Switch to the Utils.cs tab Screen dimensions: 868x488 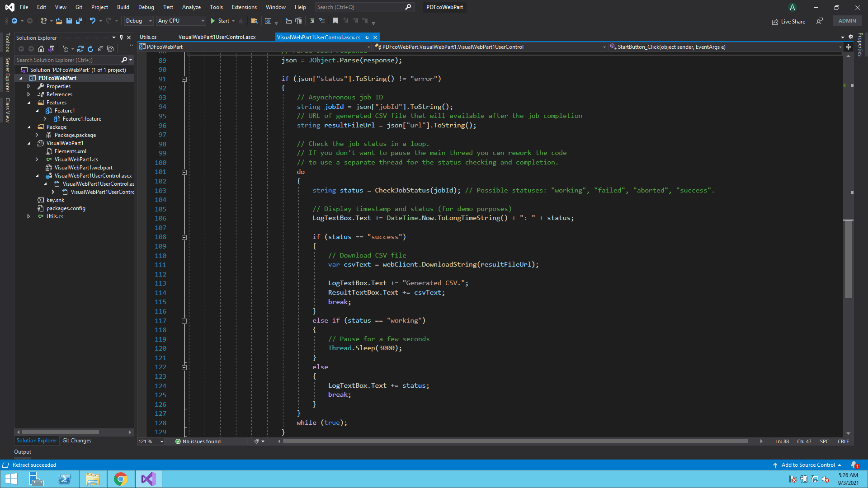148,37
